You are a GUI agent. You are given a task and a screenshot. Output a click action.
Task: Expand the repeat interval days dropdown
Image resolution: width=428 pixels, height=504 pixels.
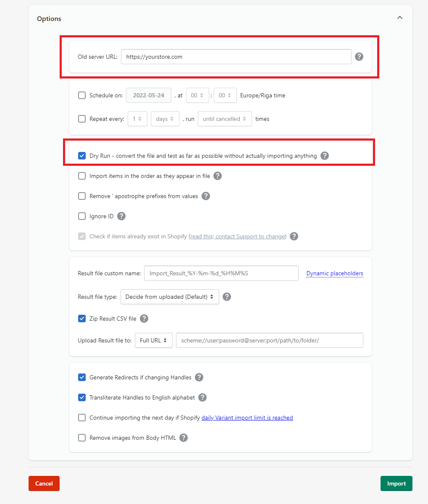[165, 119]
